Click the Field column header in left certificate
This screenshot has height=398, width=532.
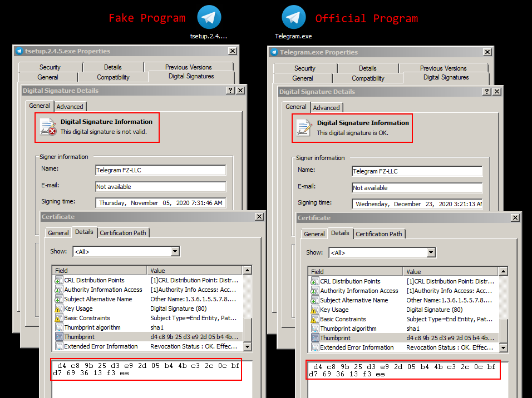(x=100, y=270)
